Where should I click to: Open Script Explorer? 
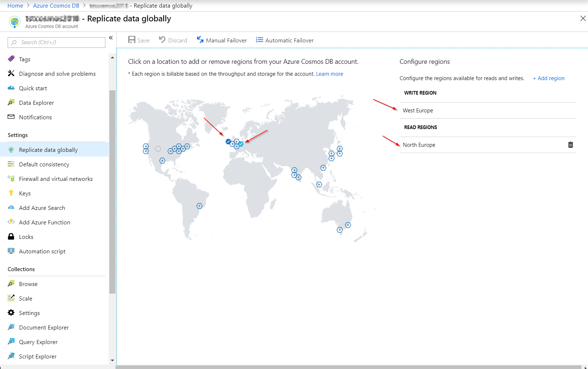(x=38, y=356)
